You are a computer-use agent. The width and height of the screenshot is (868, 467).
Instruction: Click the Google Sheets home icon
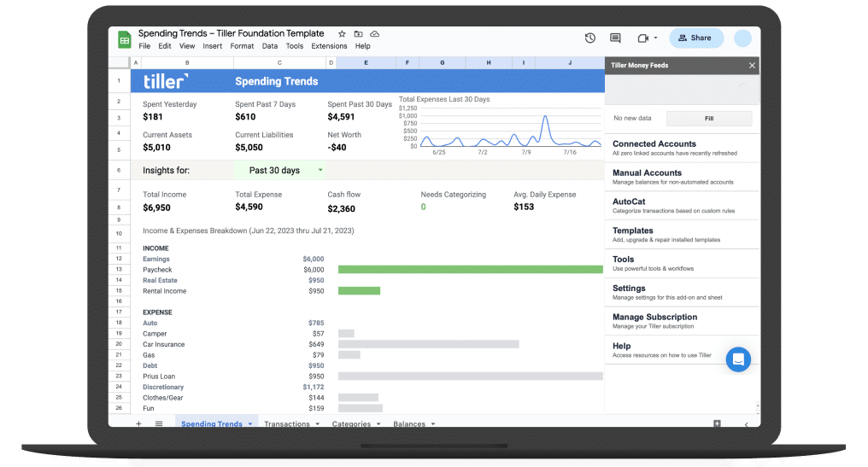click(125, 40)
